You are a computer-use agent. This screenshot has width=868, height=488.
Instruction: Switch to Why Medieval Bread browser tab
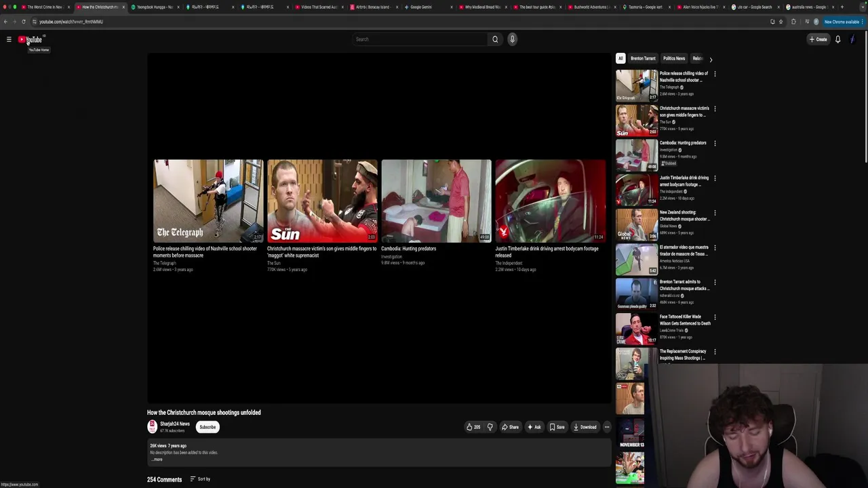pos(484,7)
